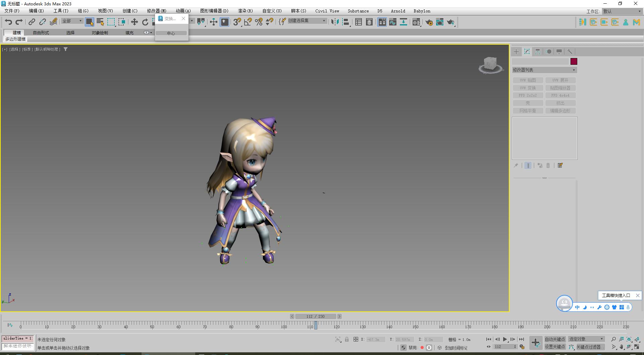Viewport: 644px width, 355px height.
Task: Toggle the selection lock icon
Action: (x=347, y=340)
